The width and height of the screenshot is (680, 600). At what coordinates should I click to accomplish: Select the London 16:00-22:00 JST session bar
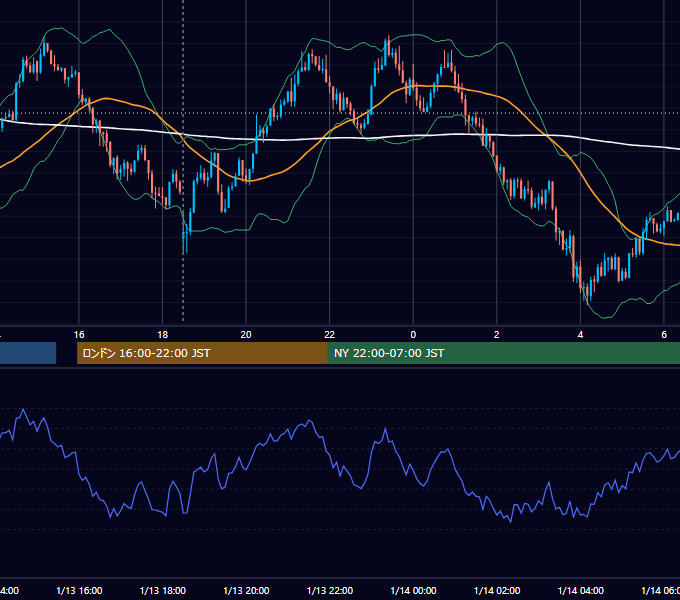(x=202, y=353)
